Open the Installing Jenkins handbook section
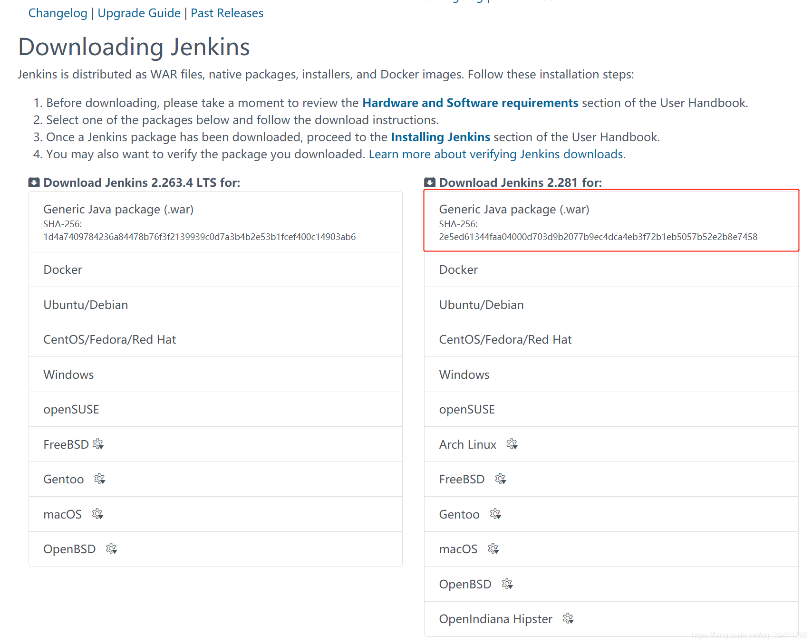The height and width of the screenshot is (644, 812). click(x=440, y=137)
